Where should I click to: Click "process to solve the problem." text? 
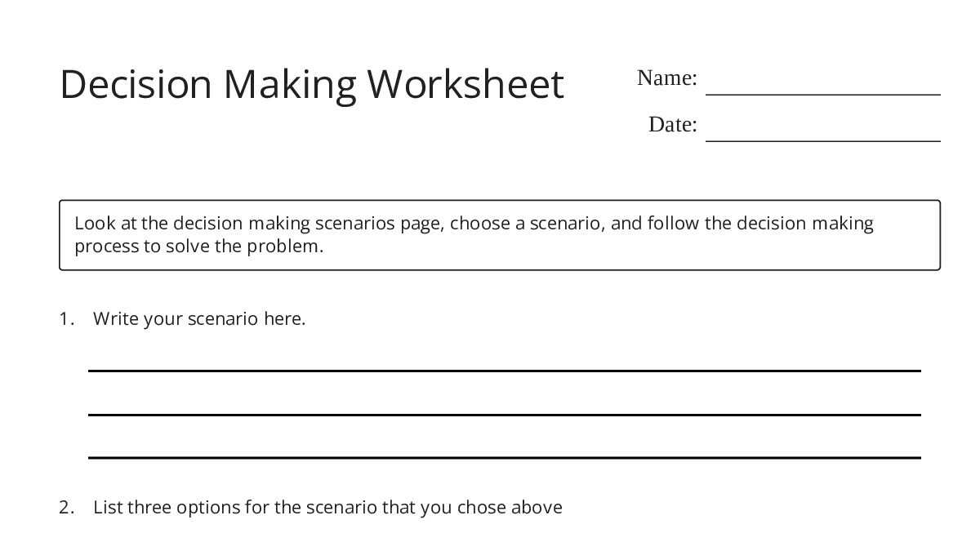[x=199, y=247]
